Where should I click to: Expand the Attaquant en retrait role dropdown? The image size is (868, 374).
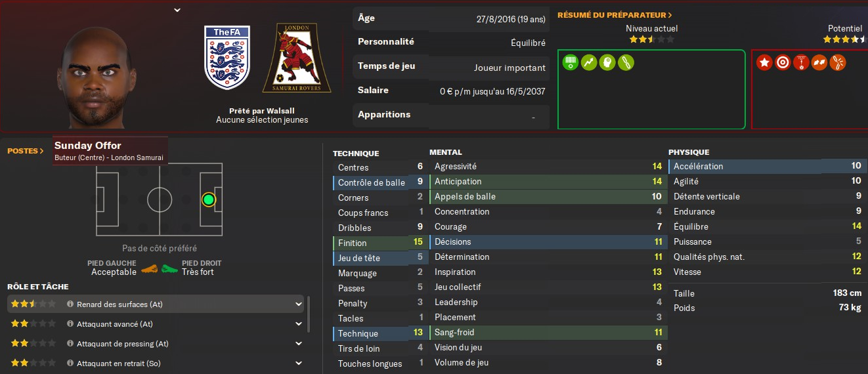click(299, 364)
